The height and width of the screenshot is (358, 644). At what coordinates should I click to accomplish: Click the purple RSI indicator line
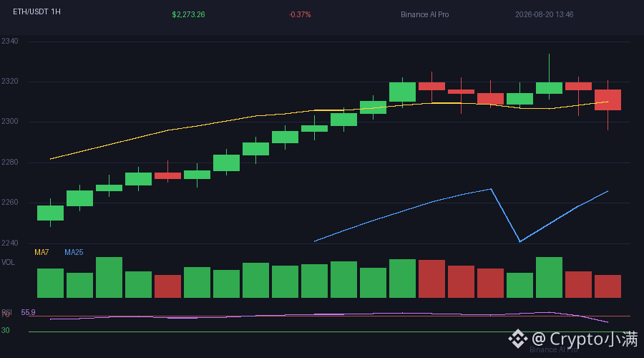coord(328,314)
